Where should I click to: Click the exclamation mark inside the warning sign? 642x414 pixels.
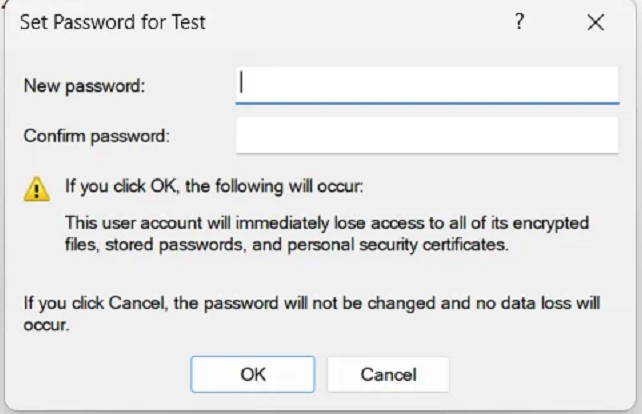pyautogui.click(x=37, y=191)
